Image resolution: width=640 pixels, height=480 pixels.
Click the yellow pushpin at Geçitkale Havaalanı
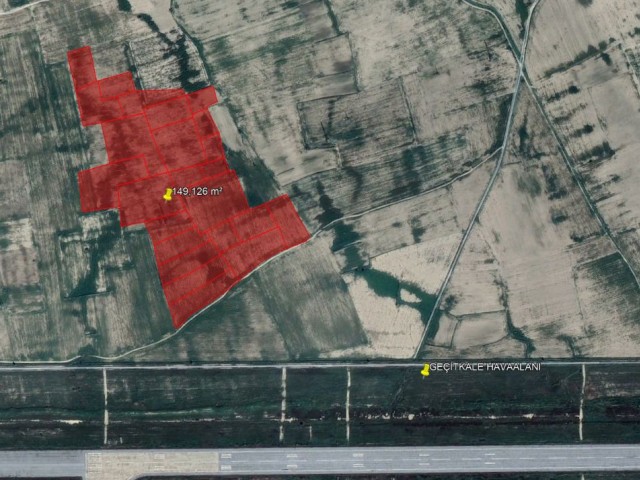(x=425, y=370)
